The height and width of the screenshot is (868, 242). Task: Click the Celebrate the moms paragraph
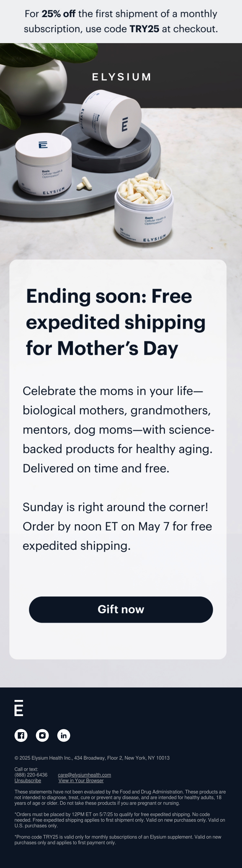tap(118, 429)
